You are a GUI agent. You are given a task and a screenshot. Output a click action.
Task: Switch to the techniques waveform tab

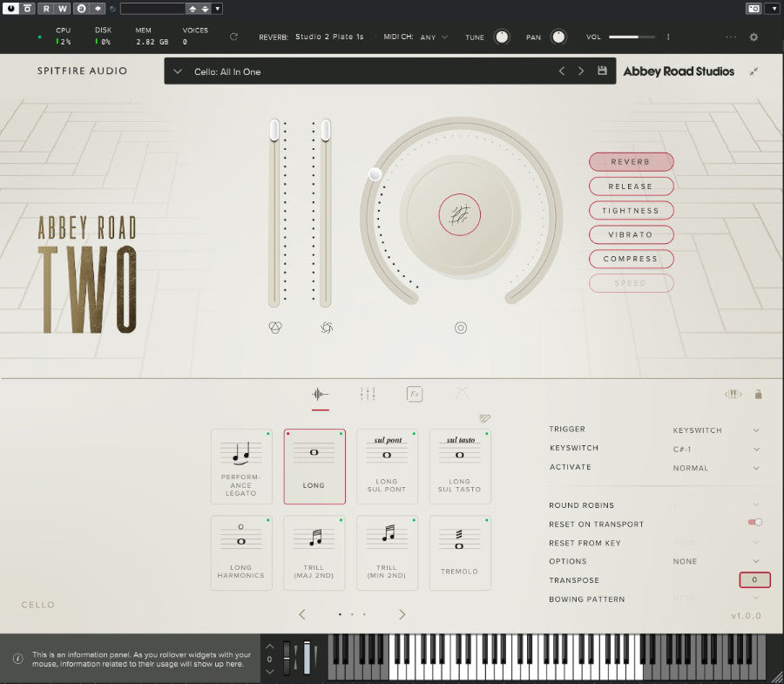(320, 395)
